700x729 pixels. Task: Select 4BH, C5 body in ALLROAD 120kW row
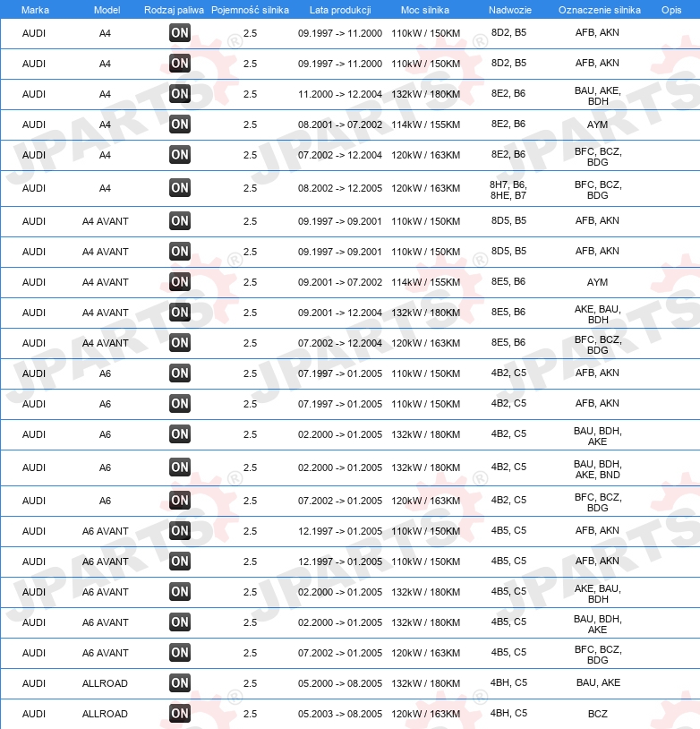tap(508, 713)
